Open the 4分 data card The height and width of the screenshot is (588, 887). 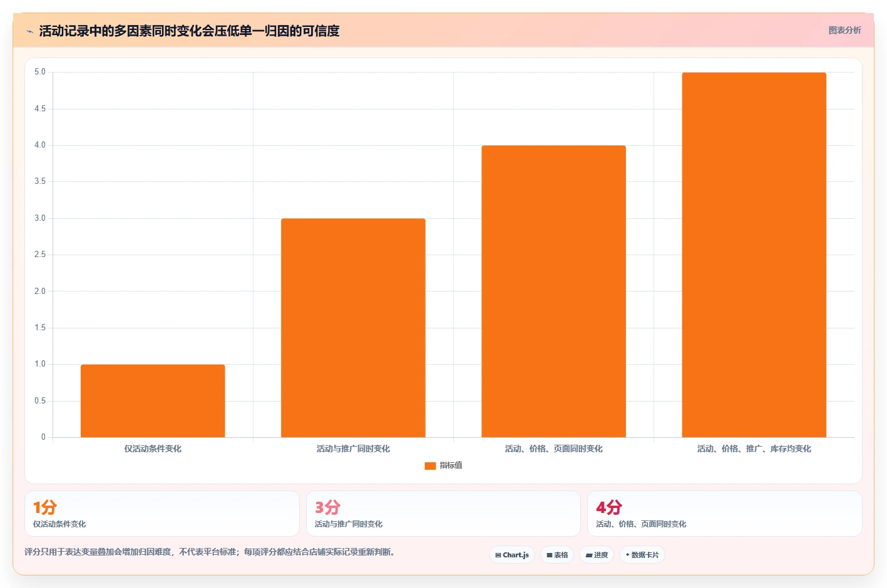[x=724, y=514]
